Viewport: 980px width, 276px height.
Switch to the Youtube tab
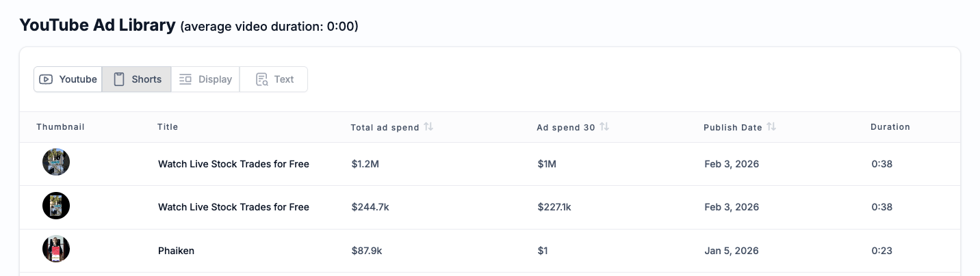click(x=68, y=79)
